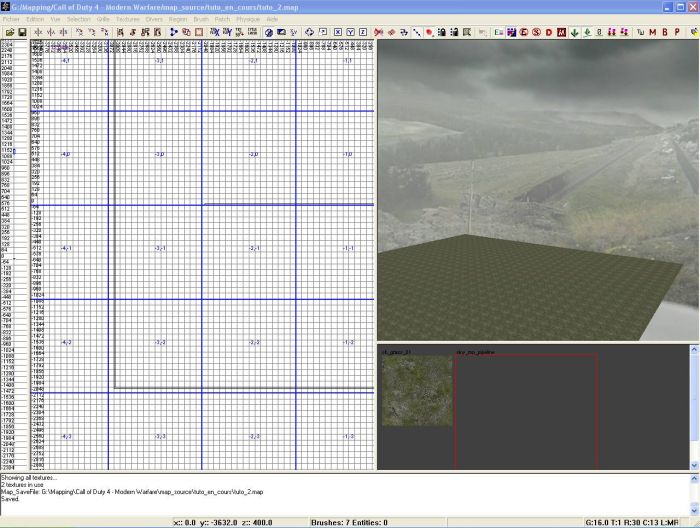Click the Map_SaveFile console line
This screenshot has width=700, height=528.
pos(132,492)
